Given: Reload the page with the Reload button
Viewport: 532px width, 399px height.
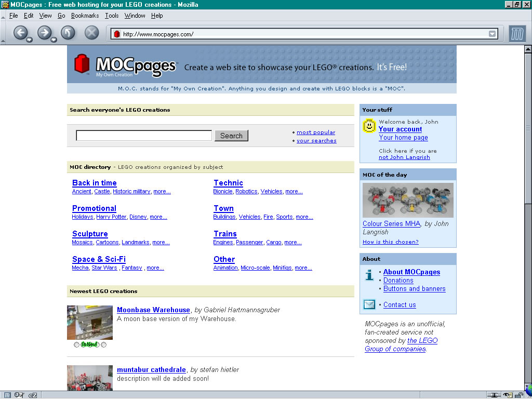Looking at the screenshot, I should [x=68, y=33].
